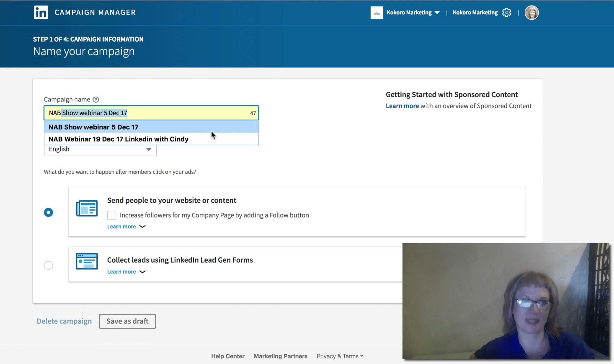The height and width of the screenshot is (364, 614).
Task: Click 'Getting Started with Sponsored Content' heading
Action: click(x=452, y=94)
